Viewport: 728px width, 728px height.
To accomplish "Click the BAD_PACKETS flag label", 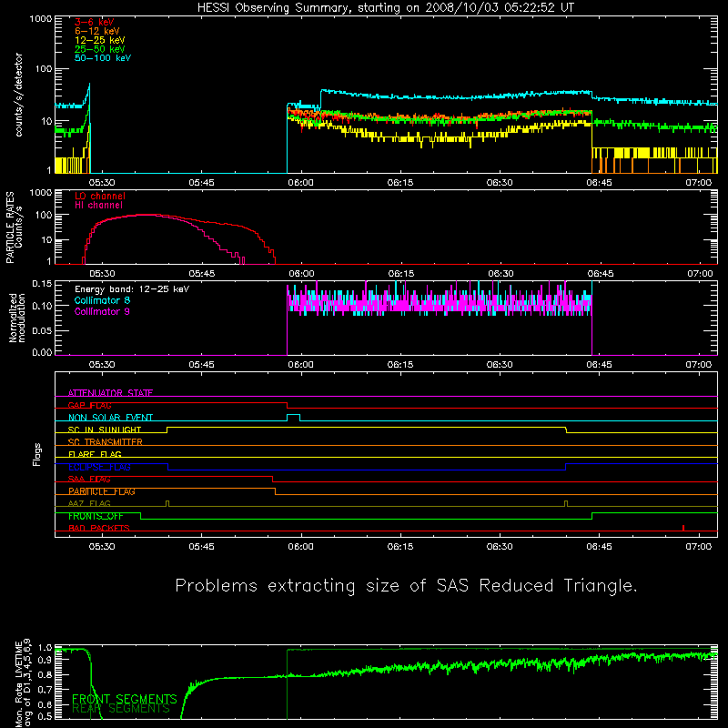I will pos(99,529).
